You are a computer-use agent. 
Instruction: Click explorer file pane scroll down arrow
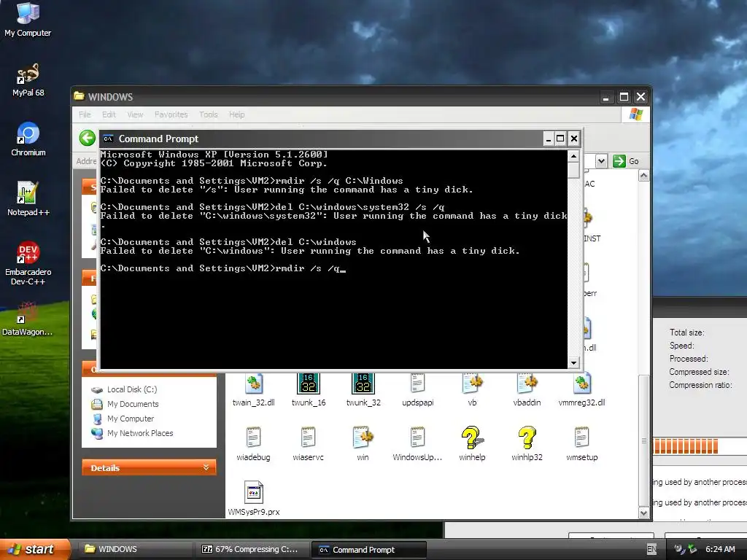pyautogui.click(x=643, y=513)
